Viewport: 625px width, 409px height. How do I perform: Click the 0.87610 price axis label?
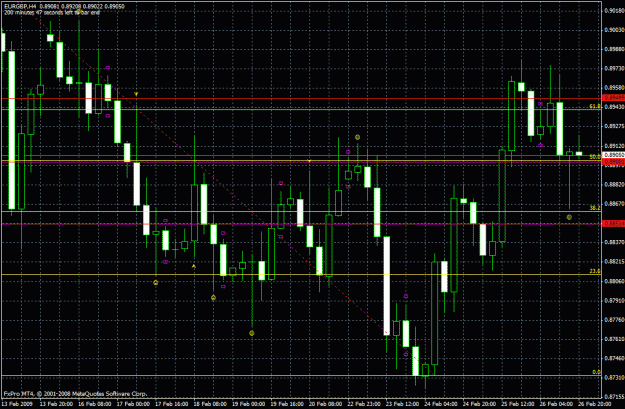[x=614, y=339]
